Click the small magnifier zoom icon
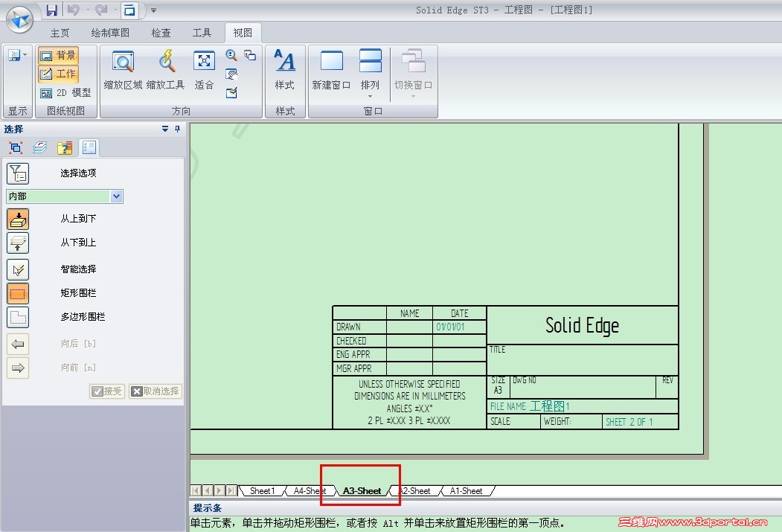Image resolution: width=782 pixels, height=532 pixels. [231, 55]
